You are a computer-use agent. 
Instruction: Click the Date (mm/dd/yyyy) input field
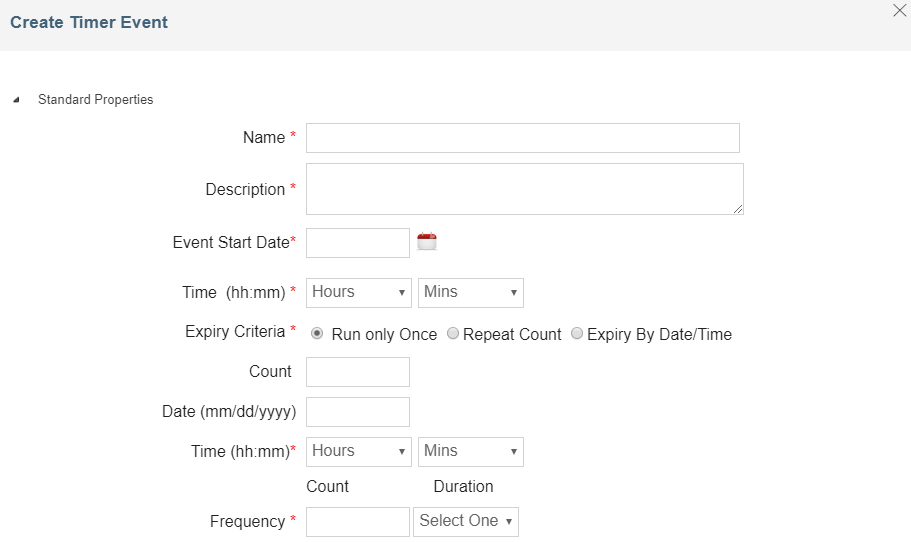click(358, 412)
